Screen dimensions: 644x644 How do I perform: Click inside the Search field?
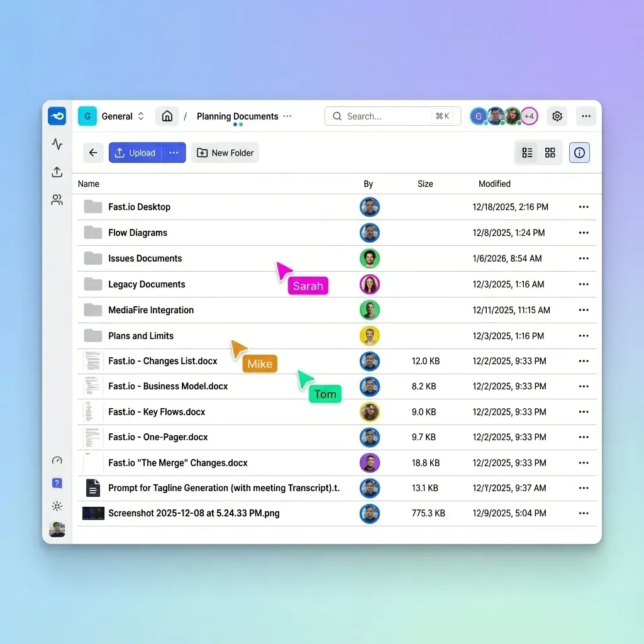[x=390, y=116]
